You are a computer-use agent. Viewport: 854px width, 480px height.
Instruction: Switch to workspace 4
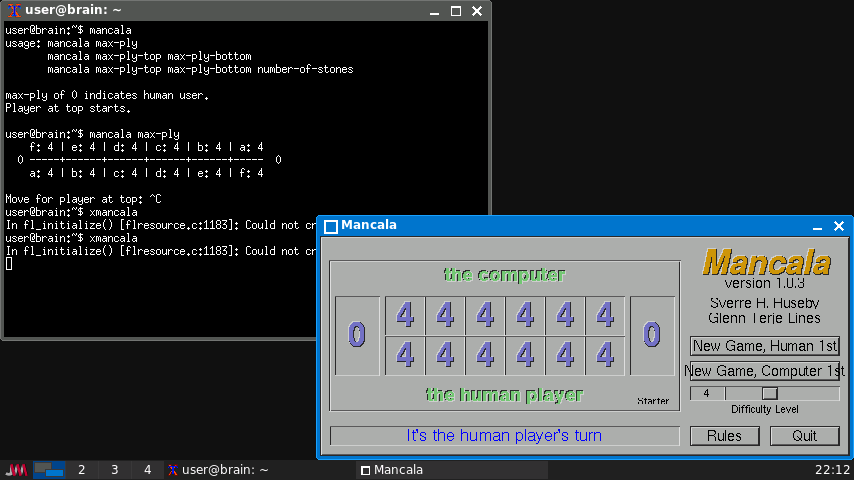coord(147,470)
